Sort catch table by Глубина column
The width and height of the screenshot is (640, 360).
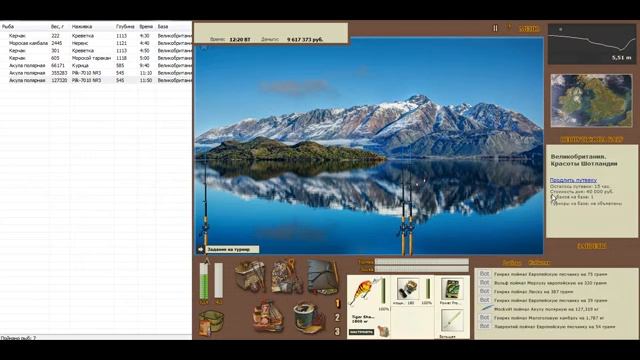[x=126, y=27]
